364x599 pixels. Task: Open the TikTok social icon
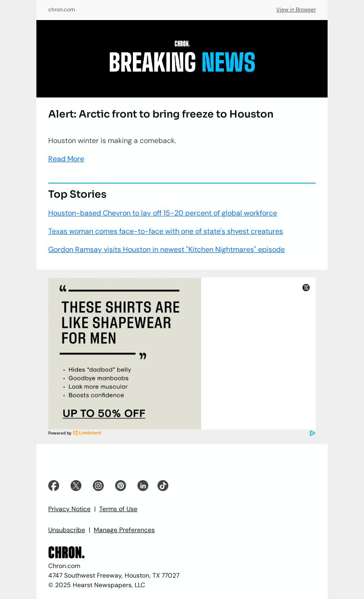point(163,486)
